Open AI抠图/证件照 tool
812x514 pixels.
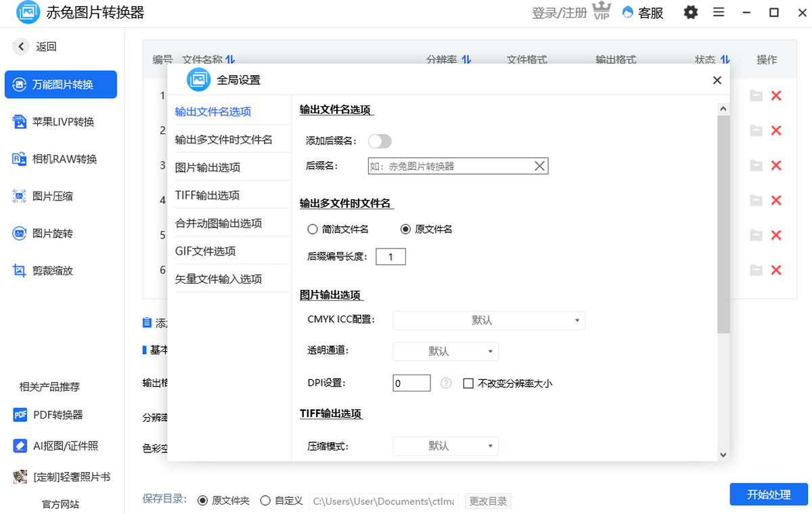pos(61,446)
